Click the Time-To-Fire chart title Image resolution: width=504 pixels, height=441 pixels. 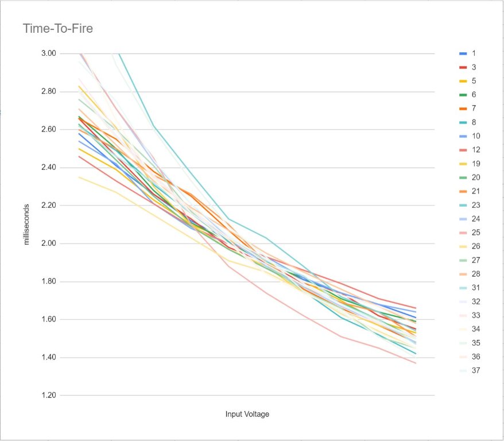(57, 29)
